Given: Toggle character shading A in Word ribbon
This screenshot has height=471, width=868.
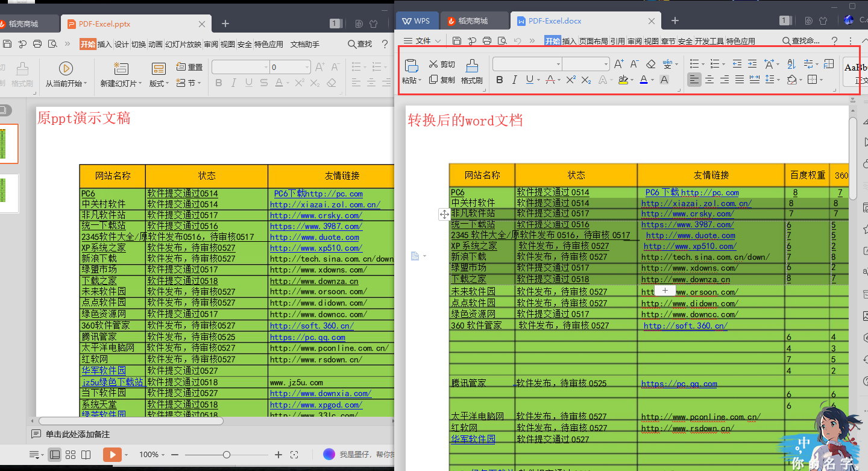Looking at the screenshot, I should [x=664, y=80].
